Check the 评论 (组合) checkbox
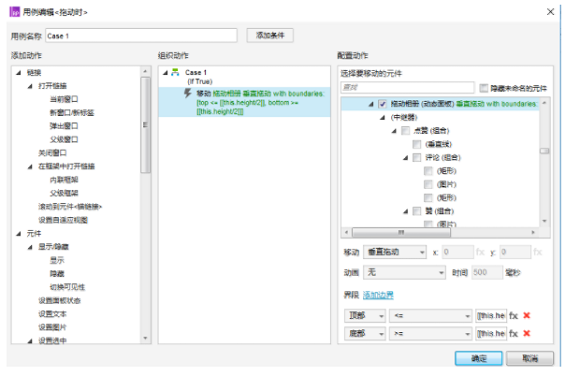Image resolution: width=565 pixels, height=376 pixels. [417, 158]
